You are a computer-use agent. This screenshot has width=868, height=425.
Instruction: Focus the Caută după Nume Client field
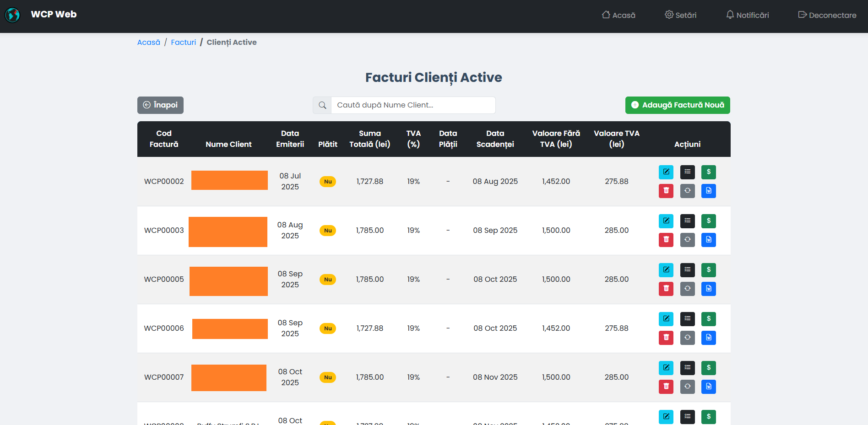pos(413,105)
